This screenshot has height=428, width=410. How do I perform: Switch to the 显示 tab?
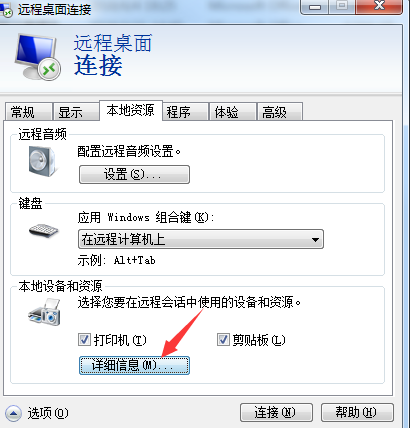[x=76, y=112]
